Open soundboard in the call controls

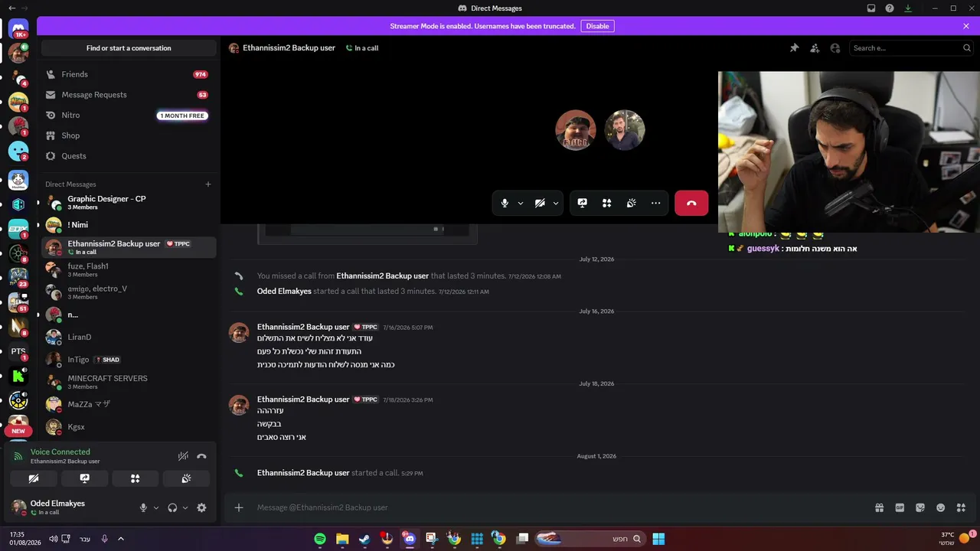click(631, 203)
